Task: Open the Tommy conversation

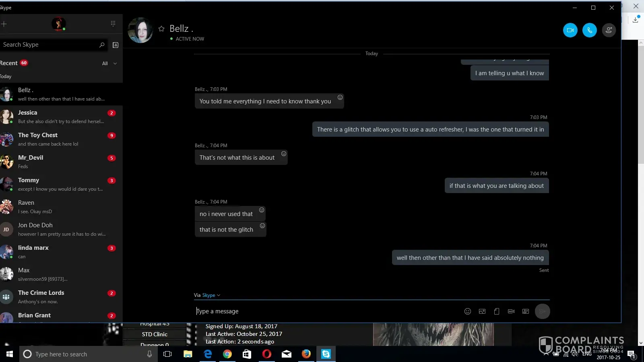Action: [x=60, y=184]
